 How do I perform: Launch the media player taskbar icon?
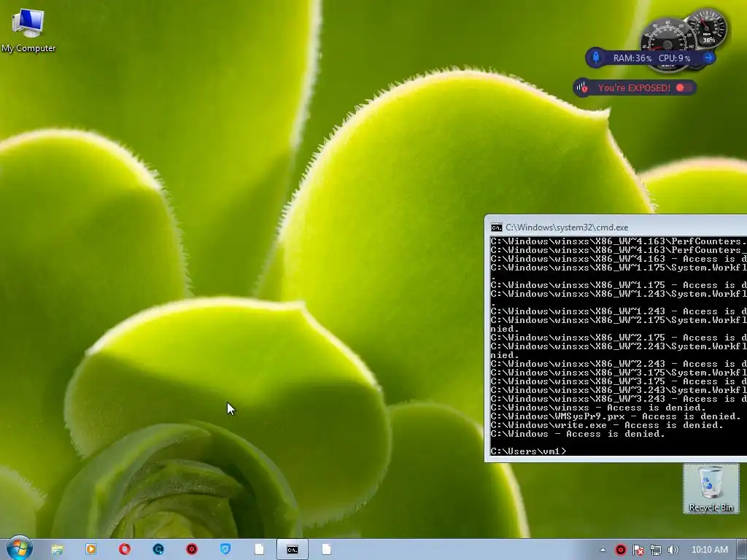click(90, 550)
